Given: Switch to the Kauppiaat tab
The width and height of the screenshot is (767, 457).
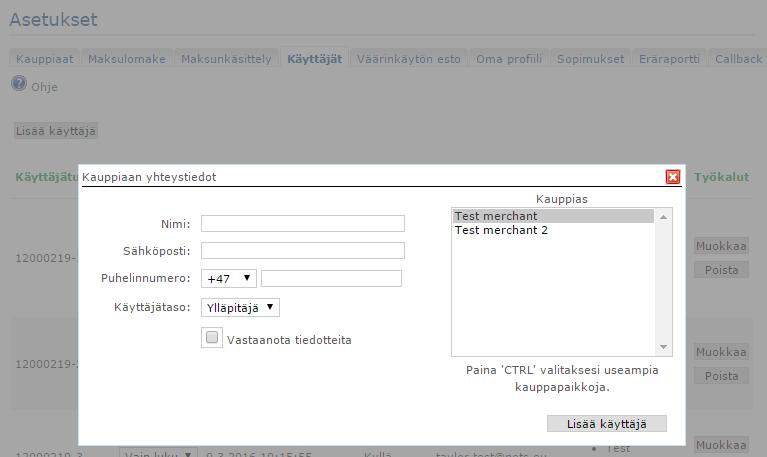Looking at the screenshot, I should [x=45, y=59].
